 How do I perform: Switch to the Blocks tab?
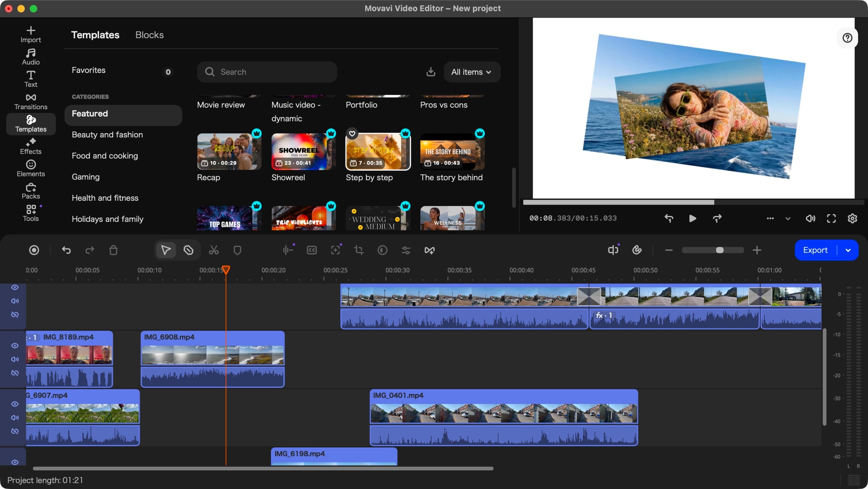(150, 35)
